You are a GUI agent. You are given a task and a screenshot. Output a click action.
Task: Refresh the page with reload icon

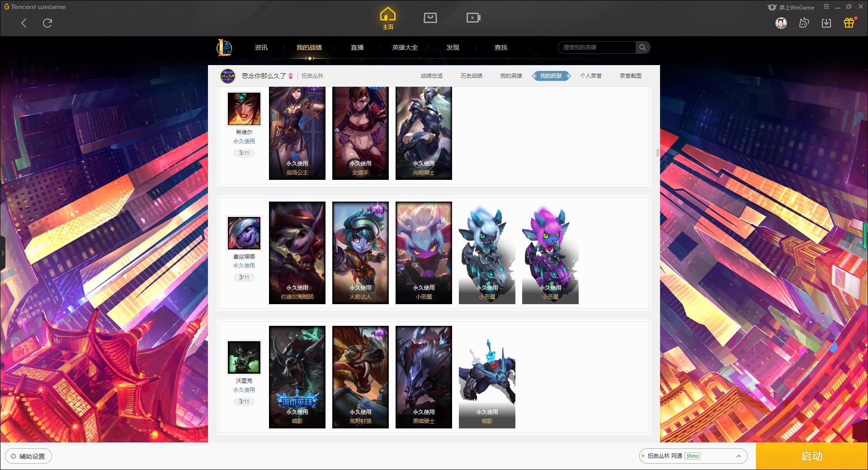pyautogui.click(x=47, y=23)
